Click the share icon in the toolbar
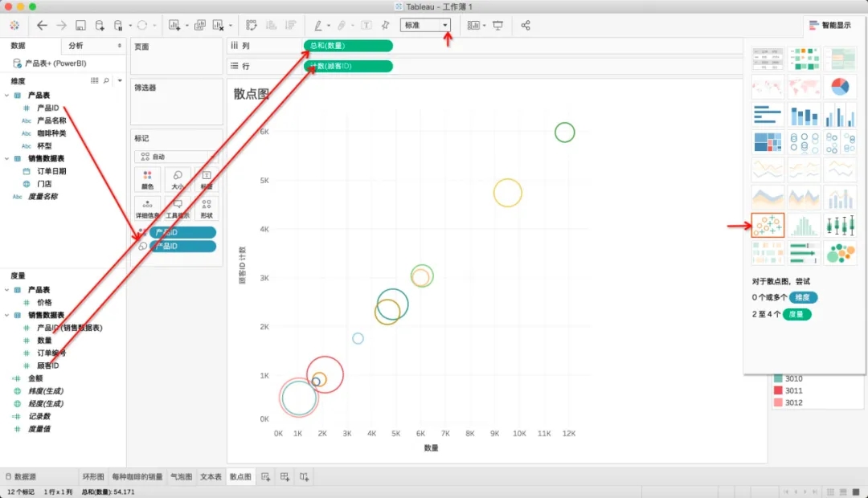 click(526, 26)
